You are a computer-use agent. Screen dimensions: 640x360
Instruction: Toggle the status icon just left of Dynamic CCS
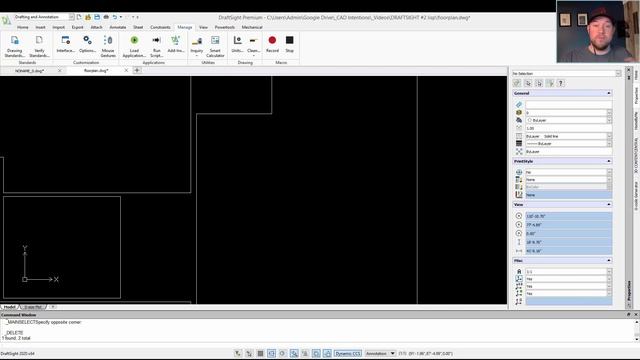coord(327,353)
